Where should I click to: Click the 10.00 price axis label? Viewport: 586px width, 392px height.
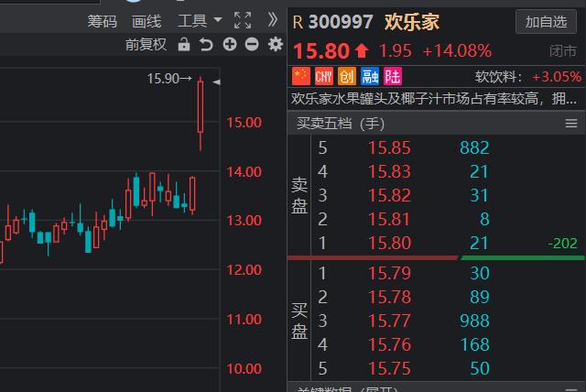pos(244,369)
